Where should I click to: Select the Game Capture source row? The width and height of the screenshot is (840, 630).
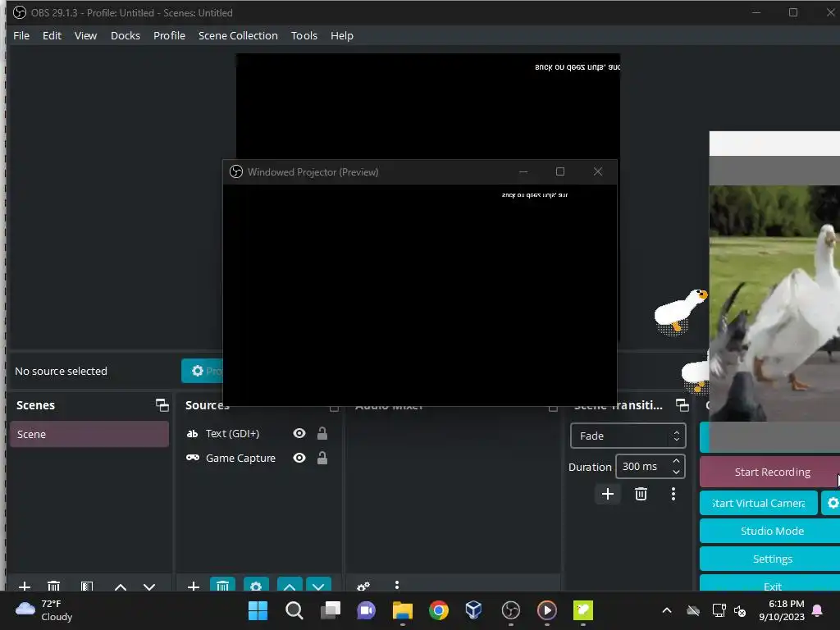(258, 458)
